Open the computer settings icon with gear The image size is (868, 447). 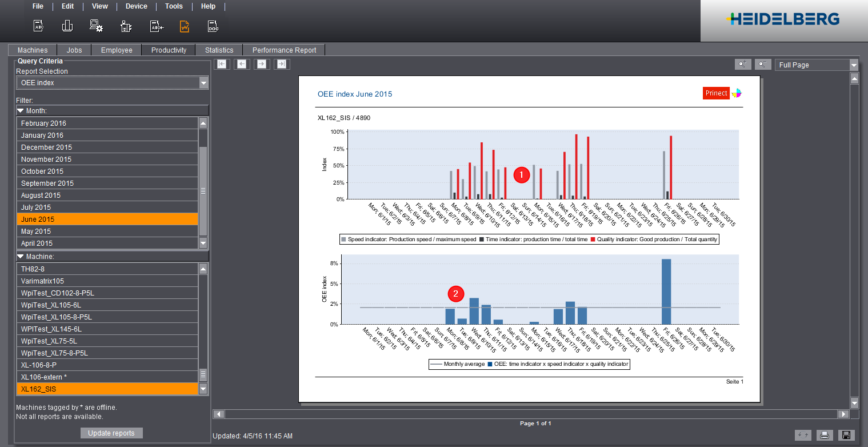(96, 25)
